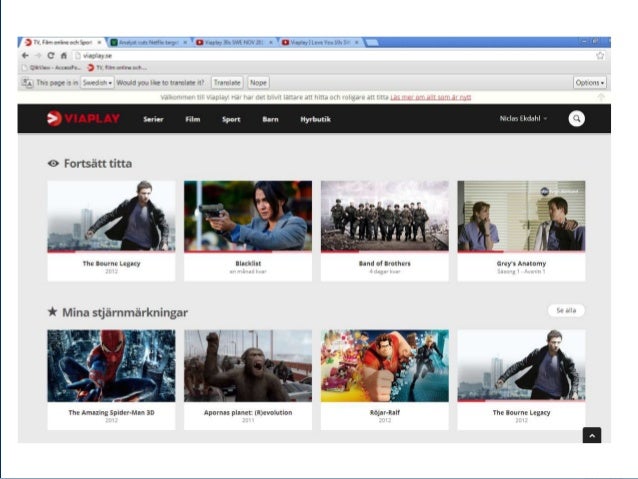This screenshot has width=638, height=479.
Task: Open the search magnifier icon
Action: [577, 118]
